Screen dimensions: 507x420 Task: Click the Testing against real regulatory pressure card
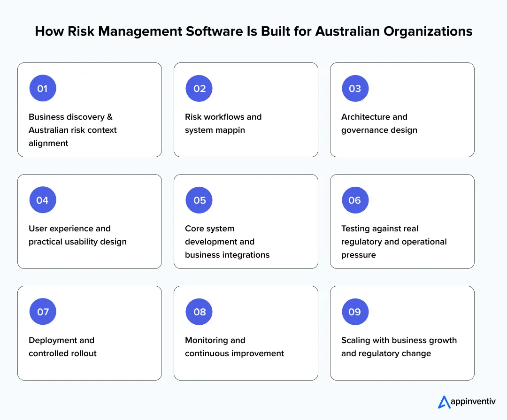(x=402, y=221)
